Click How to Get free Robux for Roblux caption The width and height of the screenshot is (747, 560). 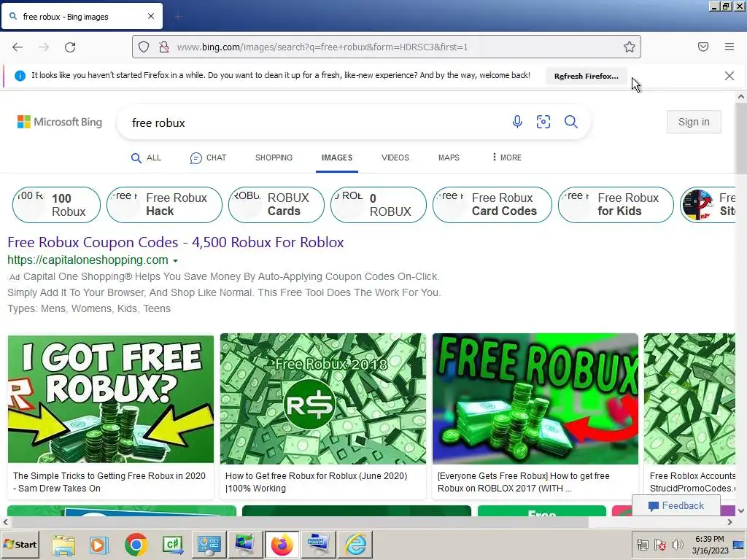(316, 482)
